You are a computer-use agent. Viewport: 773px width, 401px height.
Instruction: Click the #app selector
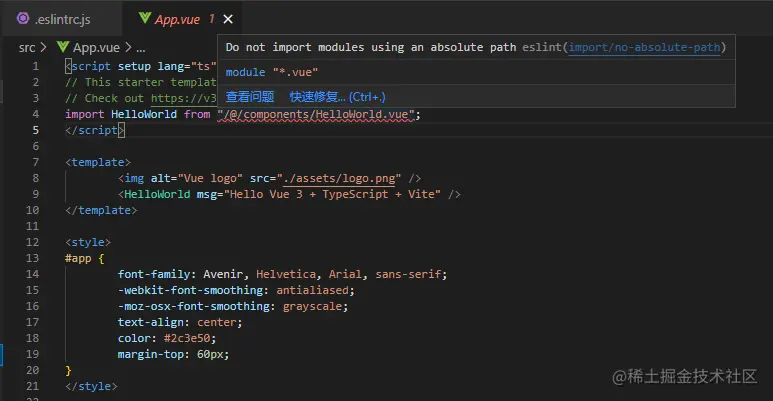(78, 258)
